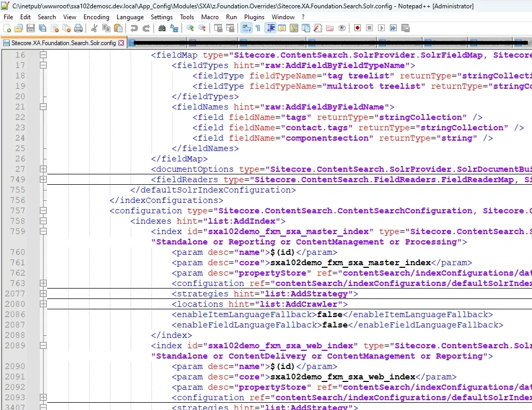Zoom out using the magnifier minus icon
Viewport: 532px width, 410px height.
click(x=202, y=28)
